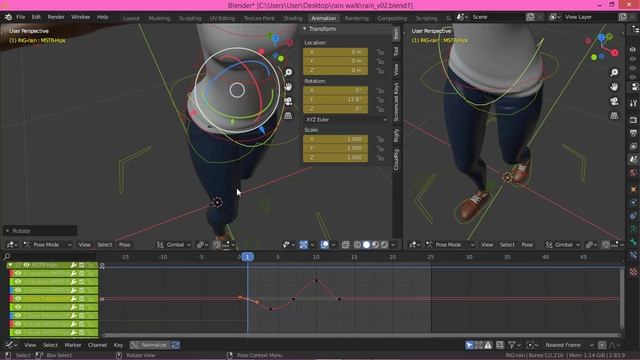Click the graph editor horizontal scrollbar
Screen dimensions: 640x360
pos(361,335)
